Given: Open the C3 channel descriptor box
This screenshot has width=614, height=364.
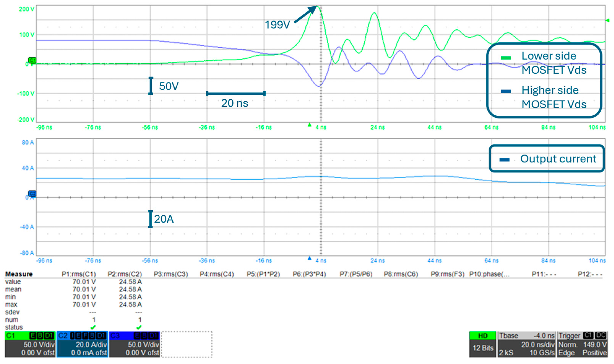Looking at the screenshot, I should click(134, 344).
